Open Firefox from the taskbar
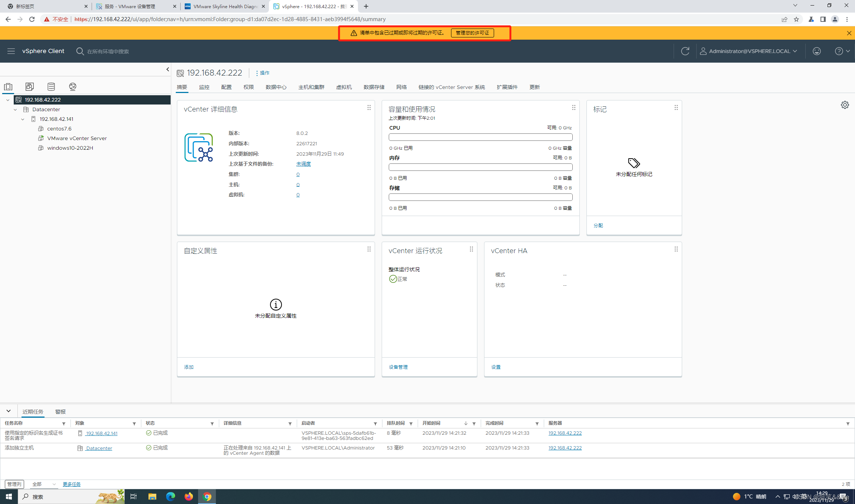The image size is (855, 504). click(189, 497)
